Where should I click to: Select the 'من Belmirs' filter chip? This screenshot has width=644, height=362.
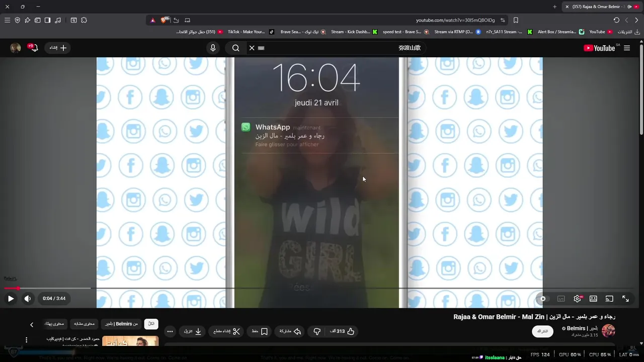point(121,324)
